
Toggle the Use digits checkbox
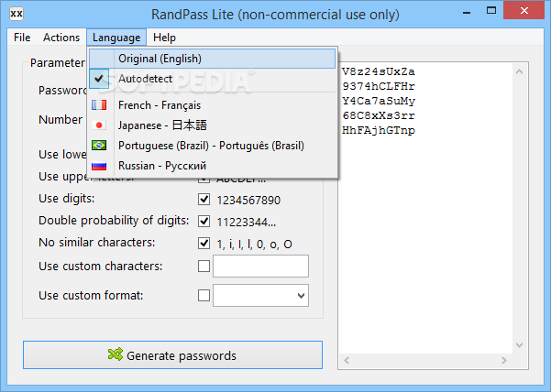click(x=204, y=200)
